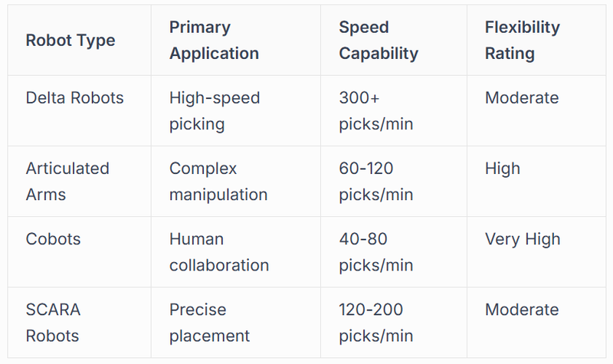Click the High-speed picking cell
This screenshot has width=613, height=364.
[x=215, y=111]
